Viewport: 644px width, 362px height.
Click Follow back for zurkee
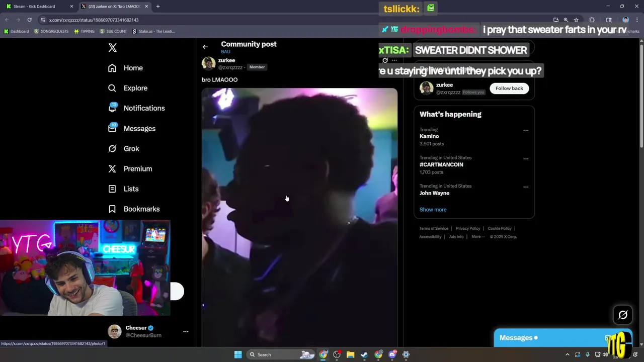pos(509,88)
